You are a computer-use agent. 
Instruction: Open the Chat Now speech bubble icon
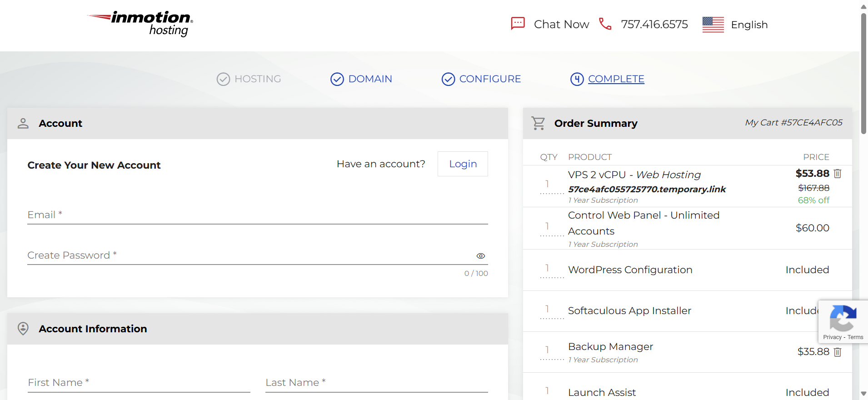[518, 24]
